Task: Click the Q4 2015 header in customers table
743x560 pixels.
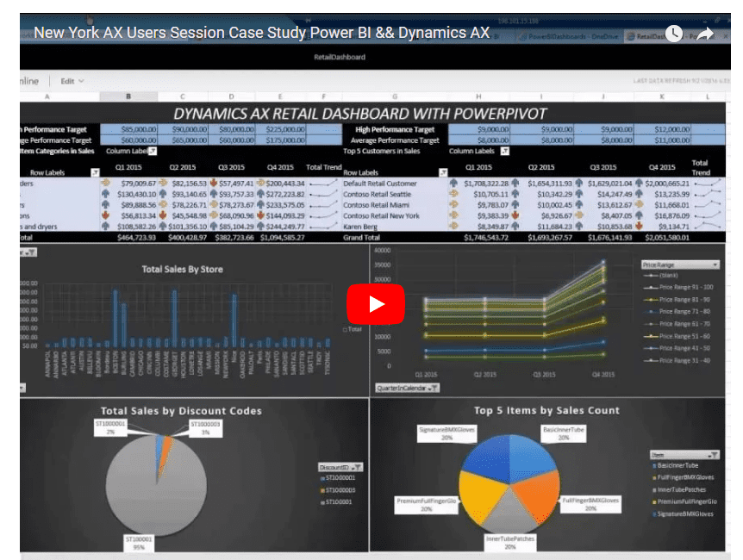Action: pyautogui.click(x=661, y=167)
